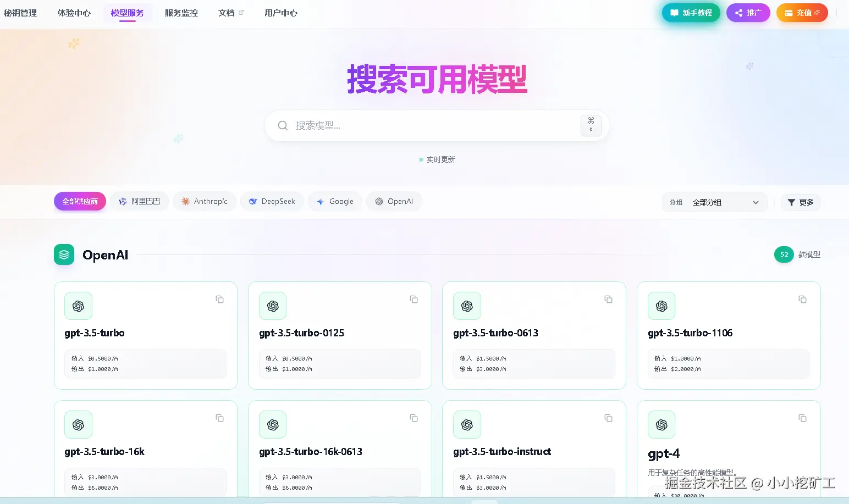This screenshot has height=504, width=849.
Task: Copy the gpt-3.5-turbo-16k-0613 model name
Action: tap(414, 418)
